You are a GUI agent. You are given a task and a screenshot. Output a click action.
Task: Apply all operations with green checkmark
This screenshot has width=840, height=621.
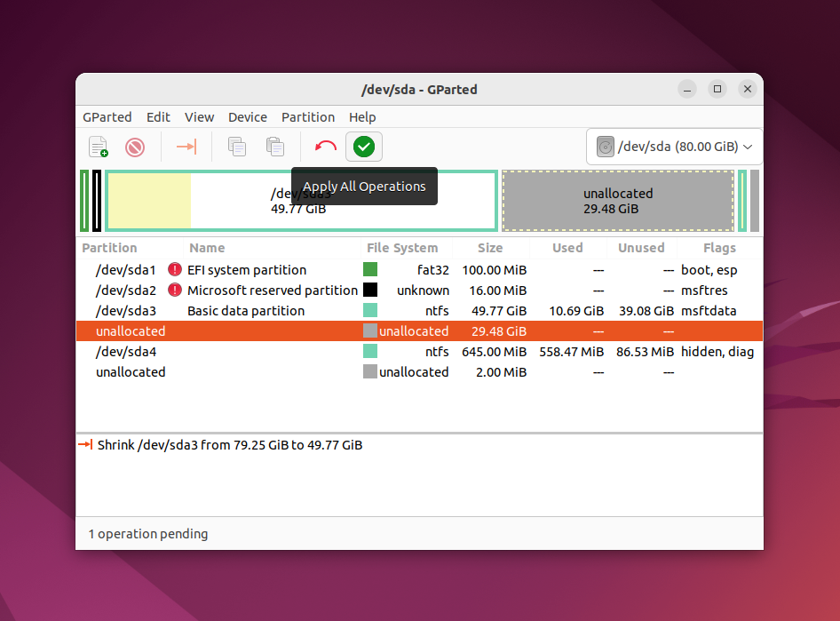[x=364, y=147]
